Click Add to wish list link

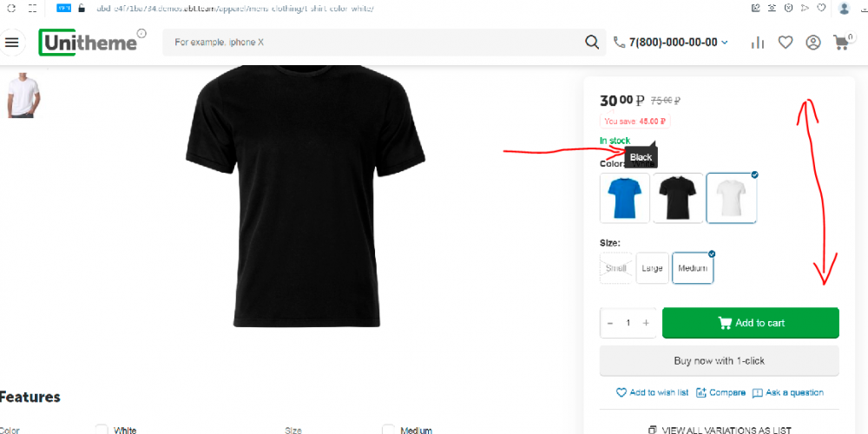pos(652,392)
